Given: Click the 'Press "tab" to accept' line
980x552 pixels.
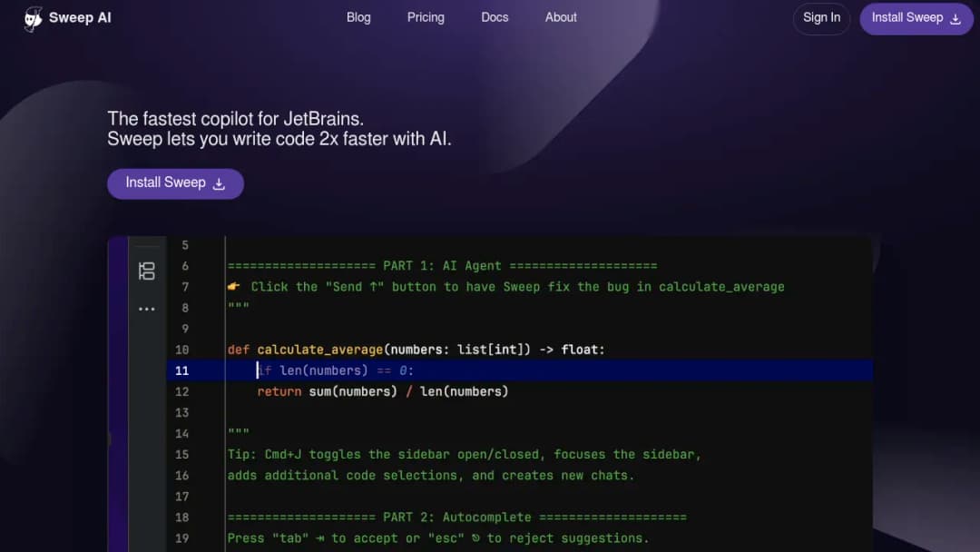Looking at the screenshot, I should [438, 538].
